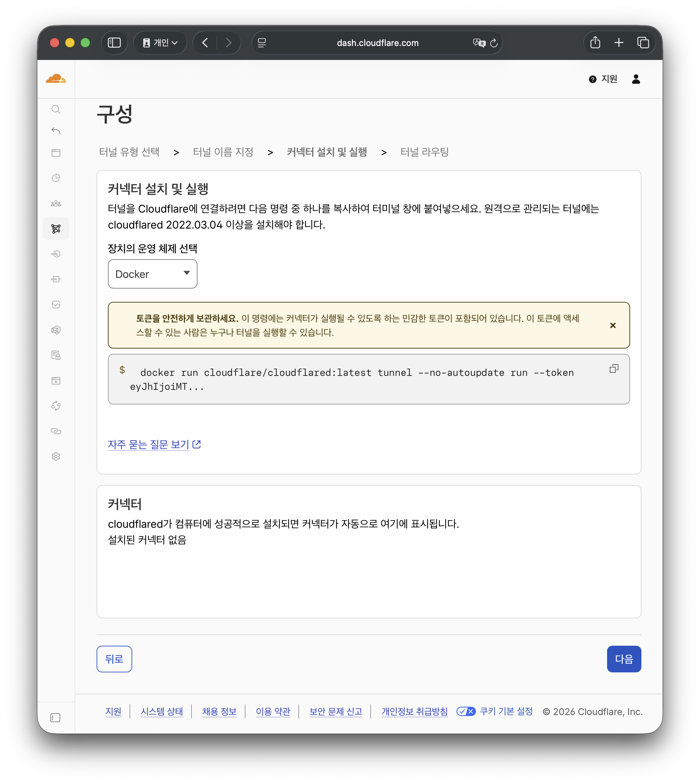Open the plain browser window sidebar icon
The image size is (700, 783).
point(56,153)
